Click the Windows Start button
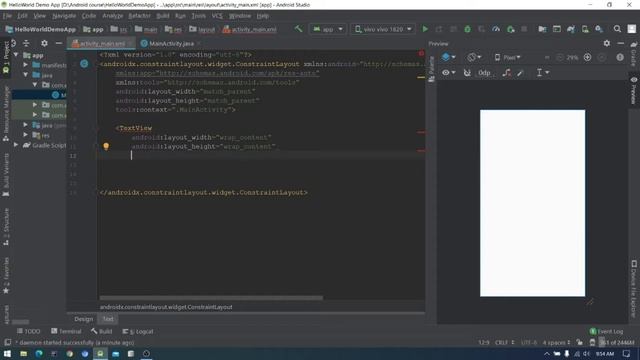The image size is (640, 360). 7,353
